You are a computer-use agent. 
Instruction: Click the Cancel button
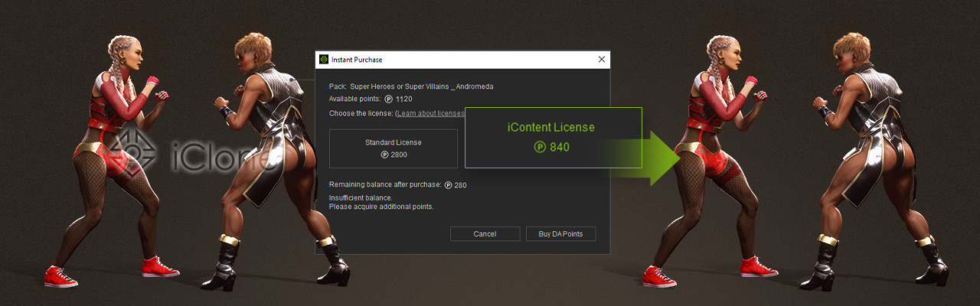pos(485,234)
